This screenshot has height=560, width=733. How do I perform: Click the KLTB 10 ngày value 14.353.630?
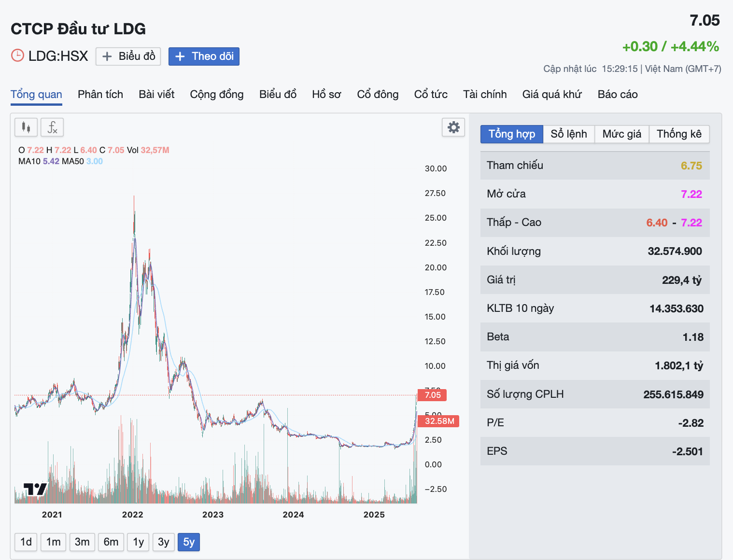tap(677, 308)
